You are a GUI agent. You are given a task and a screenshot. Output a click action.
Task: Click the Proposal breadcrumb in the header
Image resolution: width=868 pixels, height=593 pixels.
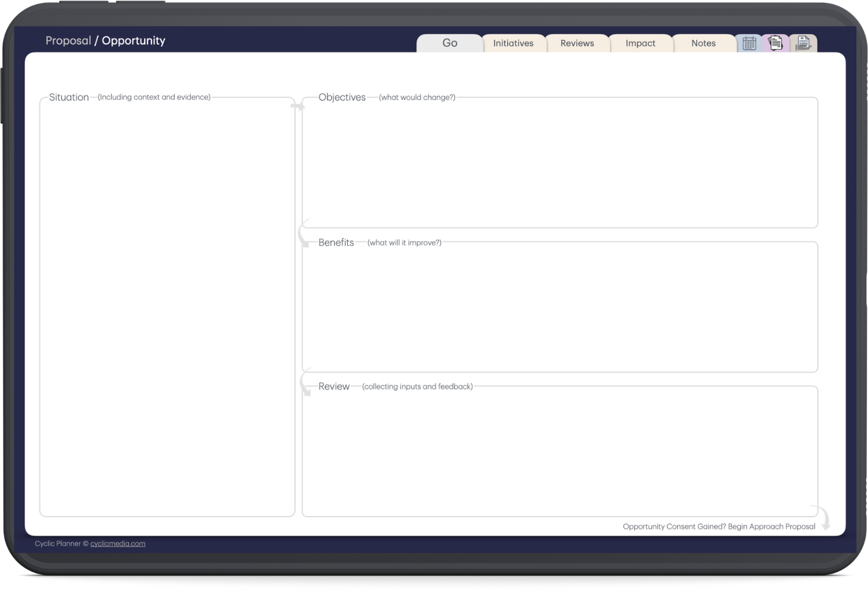pyautogui.click(x=68, y=41)
